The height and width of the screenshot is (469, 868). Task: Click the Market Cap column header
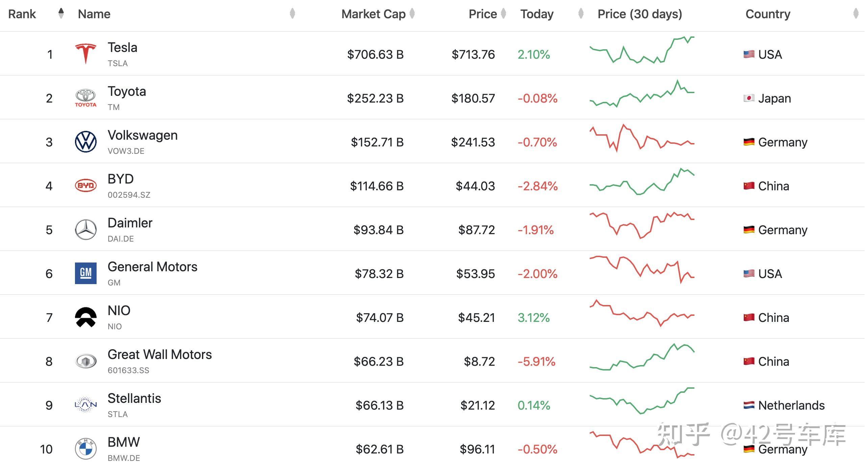[373, 14]
